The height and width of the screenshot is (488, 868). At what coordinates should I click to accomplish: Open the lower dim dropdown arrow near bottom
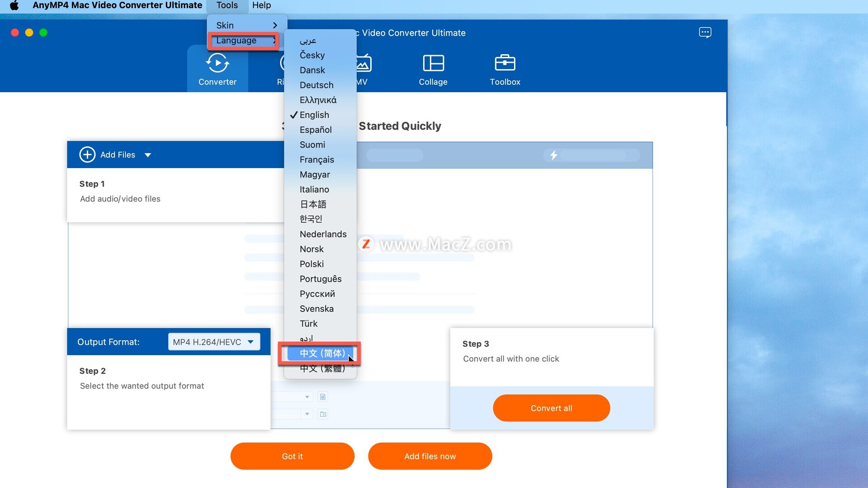307,414
